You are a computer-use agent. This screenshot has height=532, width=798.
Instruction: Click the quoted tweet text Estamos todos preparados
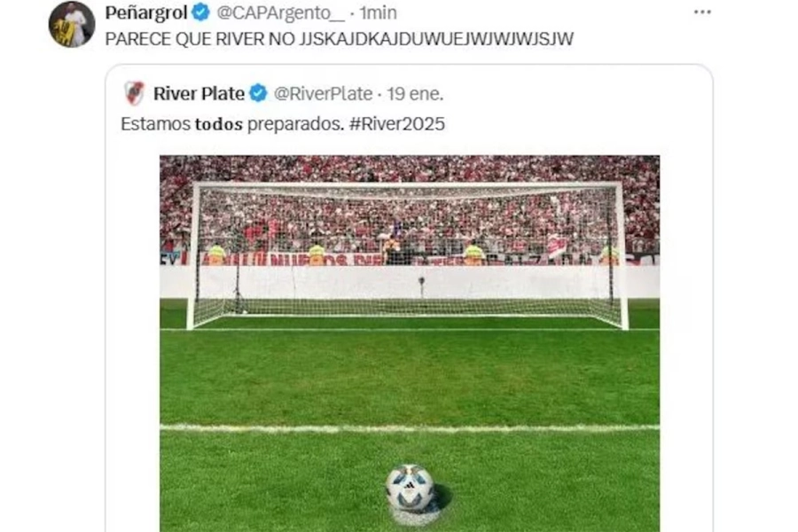coord(232,124)
